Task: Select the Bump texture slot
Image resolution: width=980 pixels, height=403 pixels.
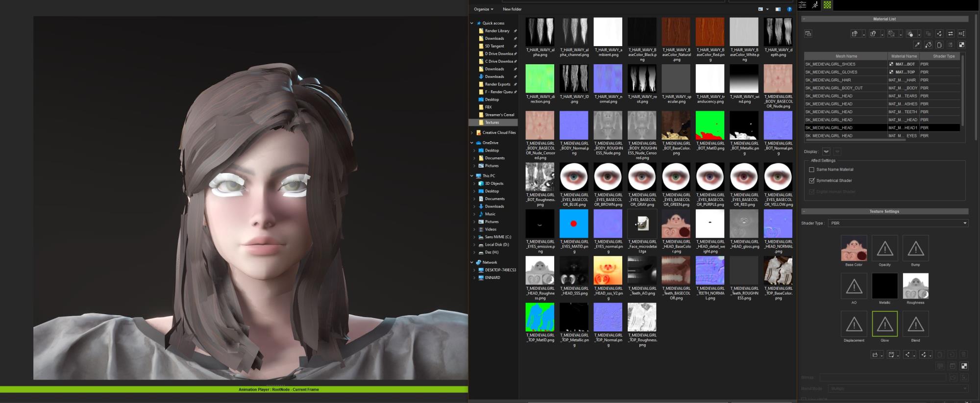Action: point(915,248)
